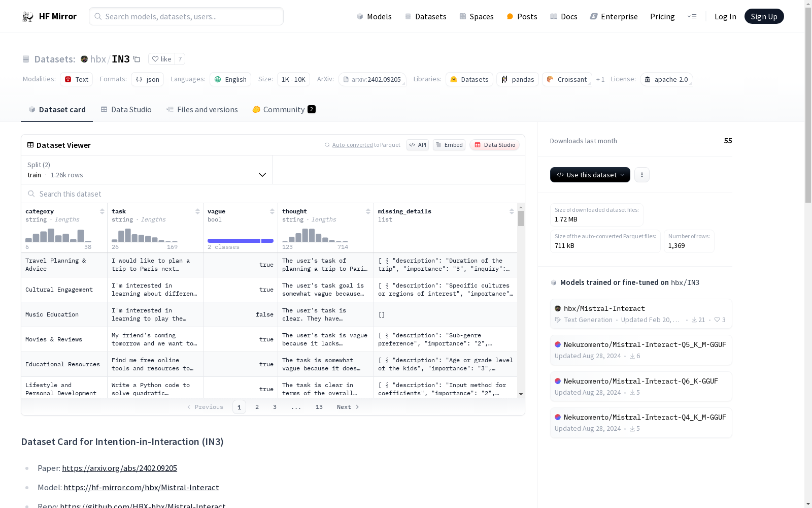Click the Music Education row cell

click(64, 314)
